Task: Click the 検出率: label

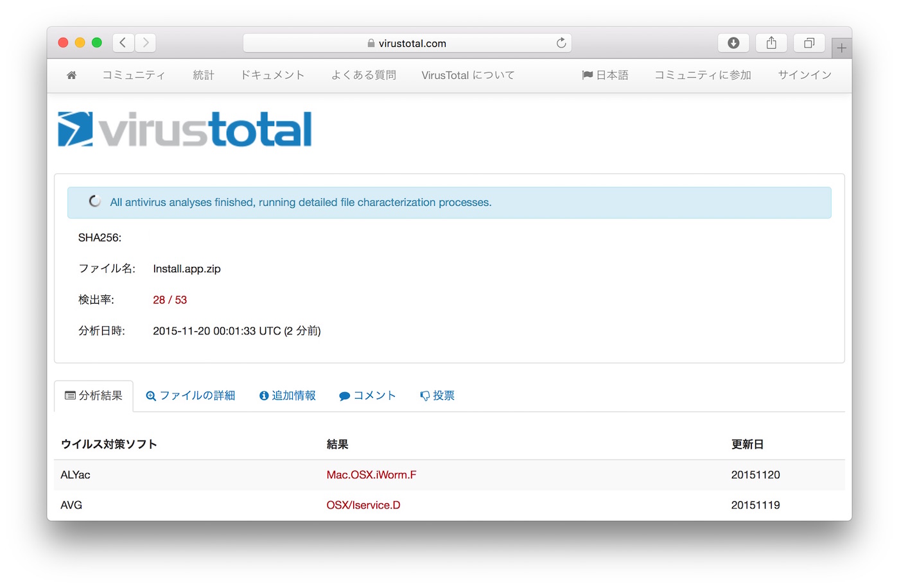Action: (x=96, y=300)
